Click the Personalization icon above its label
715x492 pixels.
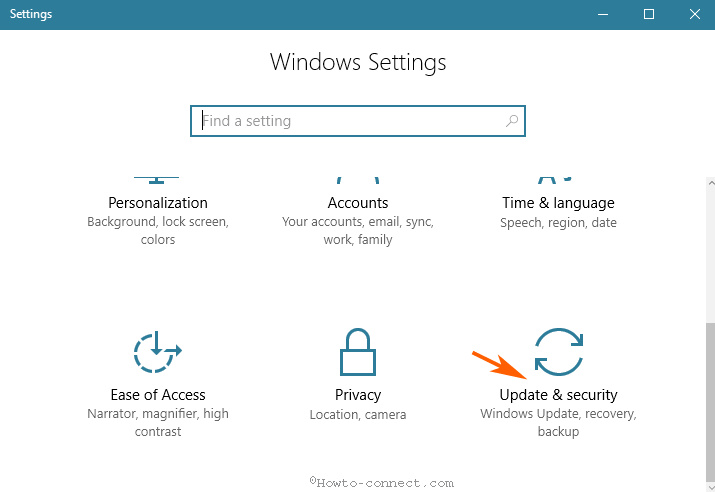click(x=157, y=179)
